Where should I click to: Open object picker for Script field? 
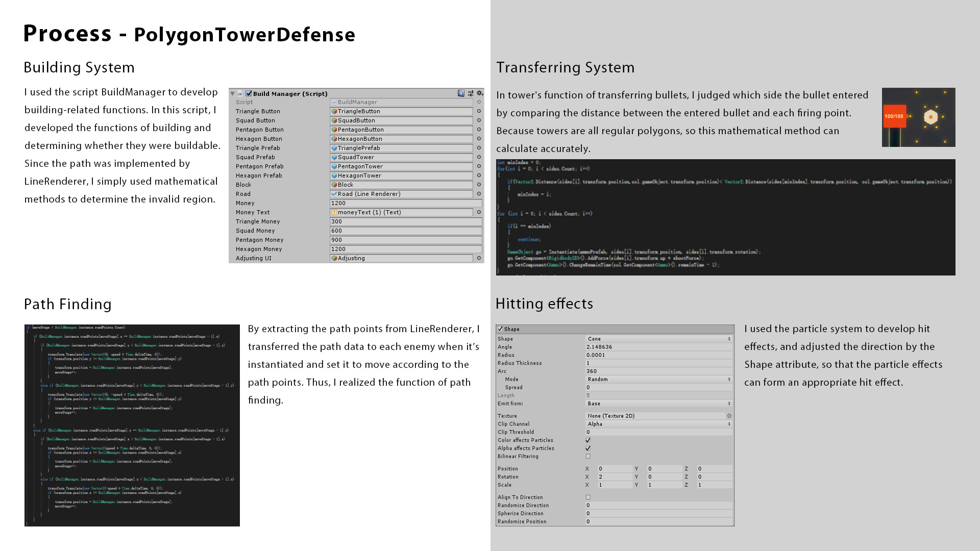(x=479, y=102)
